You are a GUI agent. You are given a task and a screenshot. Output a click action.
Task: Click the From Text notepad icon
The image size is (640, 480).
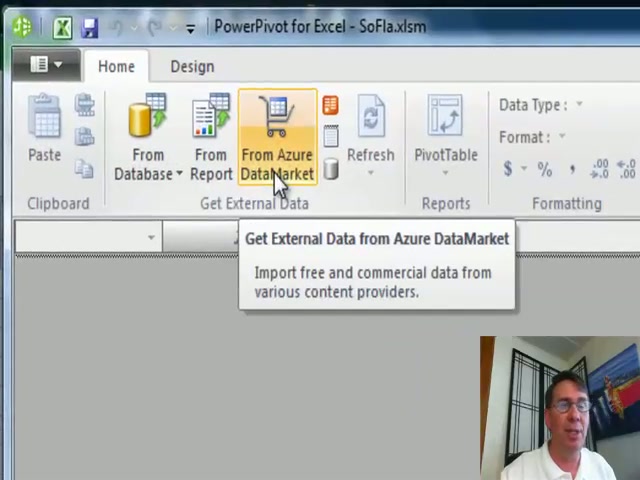(331, 136)
